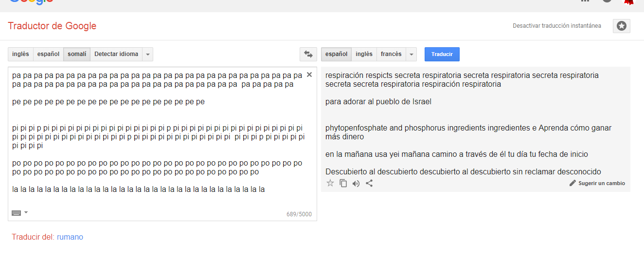The width and height of the screenshot is (644, 264).
Task: Listen to the translation audio
Action: click(356, 183)
